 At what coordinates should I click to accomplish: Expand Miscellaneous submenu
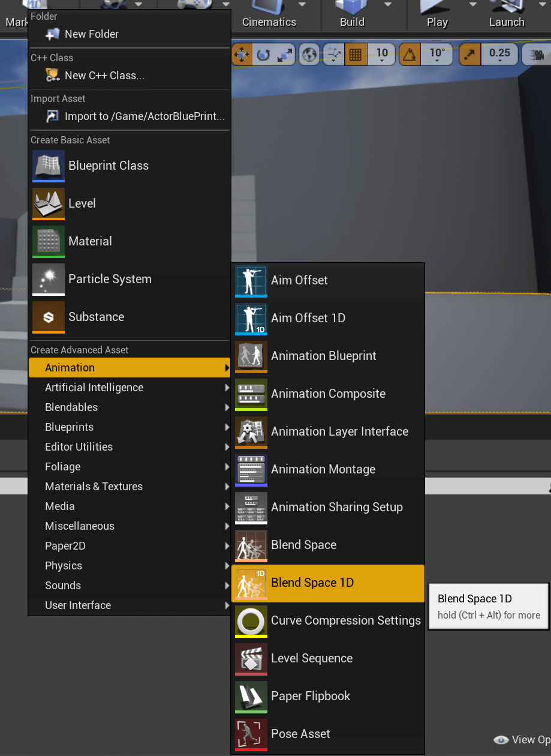[x=130, y=526]
